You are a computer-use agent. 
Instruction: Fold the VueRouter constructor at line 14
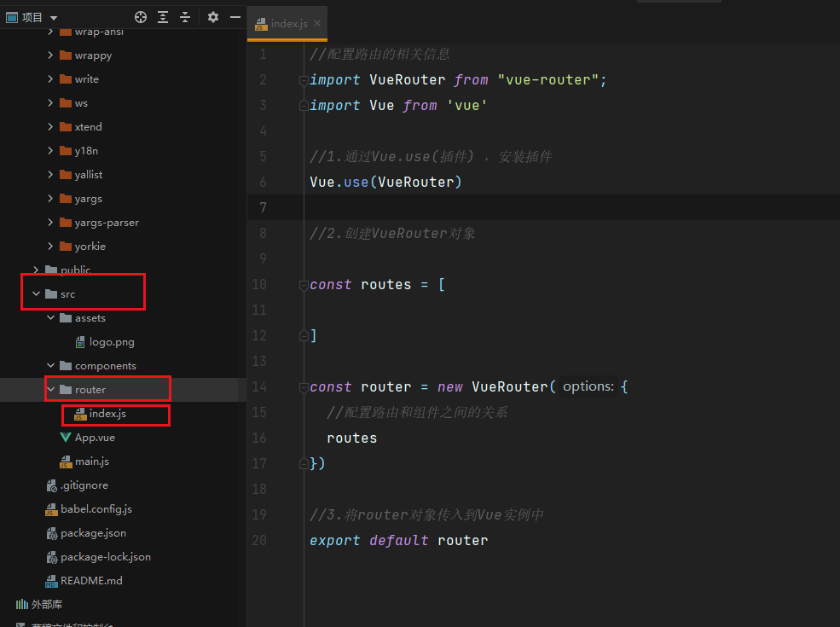pos(304,387)
